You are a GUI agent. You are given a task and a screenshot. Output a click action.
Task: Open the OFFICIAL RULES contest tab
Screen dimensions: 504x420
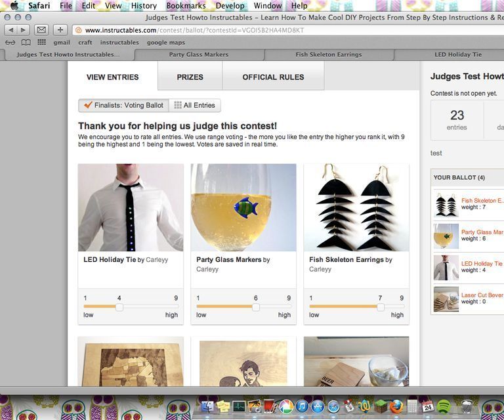point(273,77)
